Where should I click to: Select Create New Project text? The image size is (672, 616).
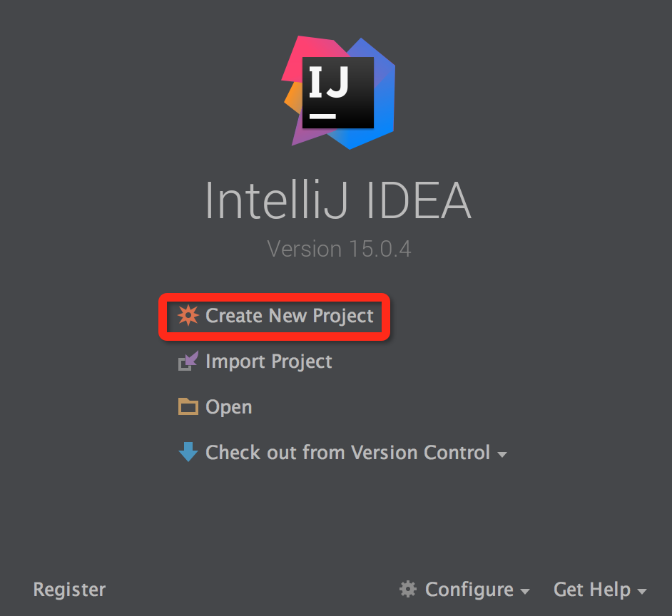tap(289, 316)
